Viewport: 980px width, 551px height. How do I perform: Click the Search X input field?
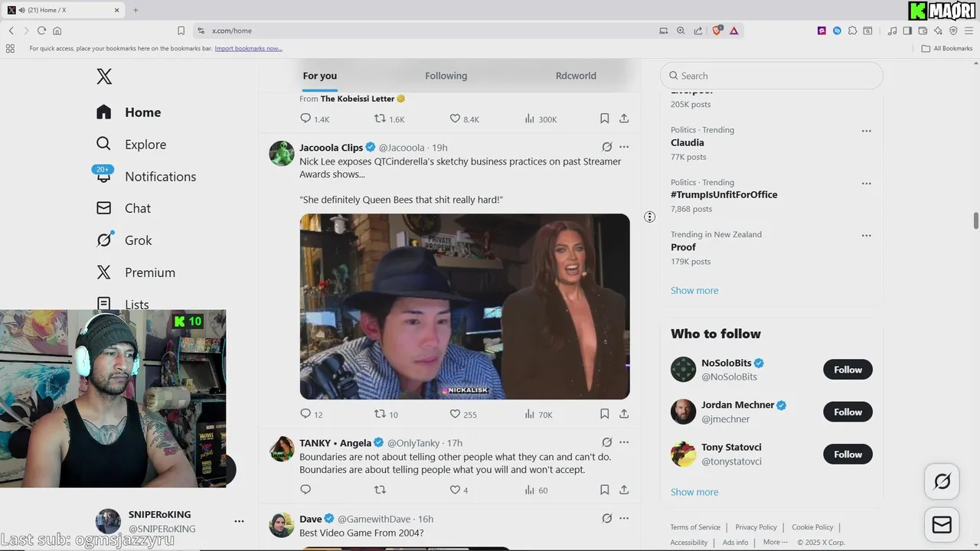coord(772,76)
